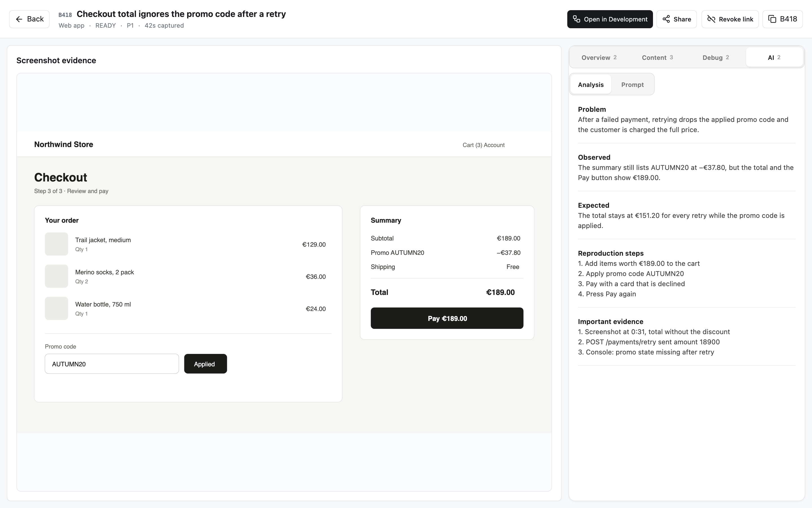Image resolution: width=812 pixels, height=508 pixels.
Task: Click the Water bottle product thumbnail
Action: click(56, 308)
